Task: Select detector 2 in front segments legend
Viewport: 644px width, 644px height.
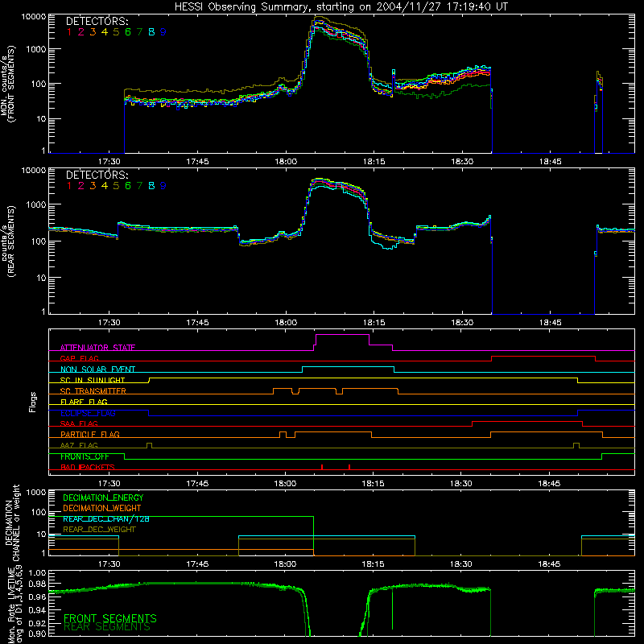Action: (81, 32)
